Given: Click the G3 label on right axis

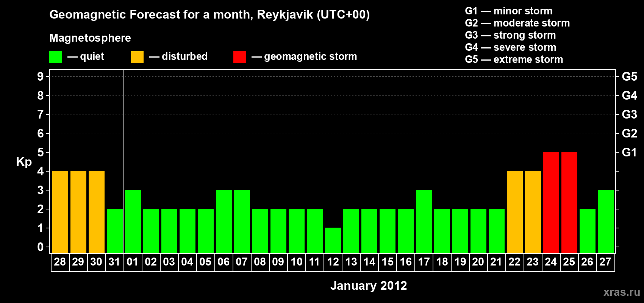Looking at the screenshot, I should coord(630,114).
